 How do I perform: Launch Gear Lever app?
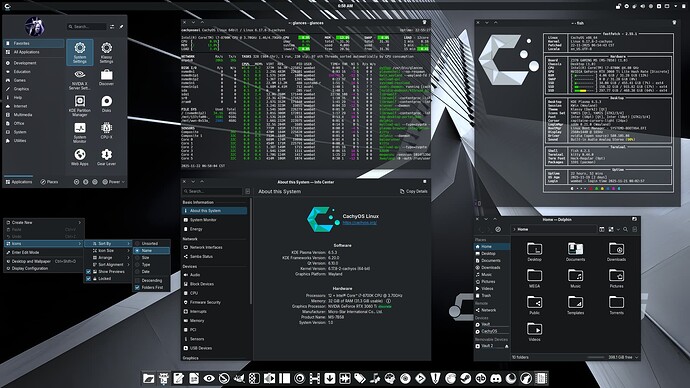pyautogui.click(x=106, y=157)
